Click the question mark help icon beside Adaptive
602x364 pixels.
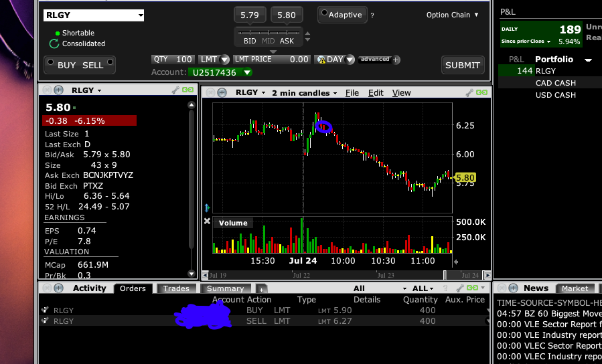click(372, 15)
